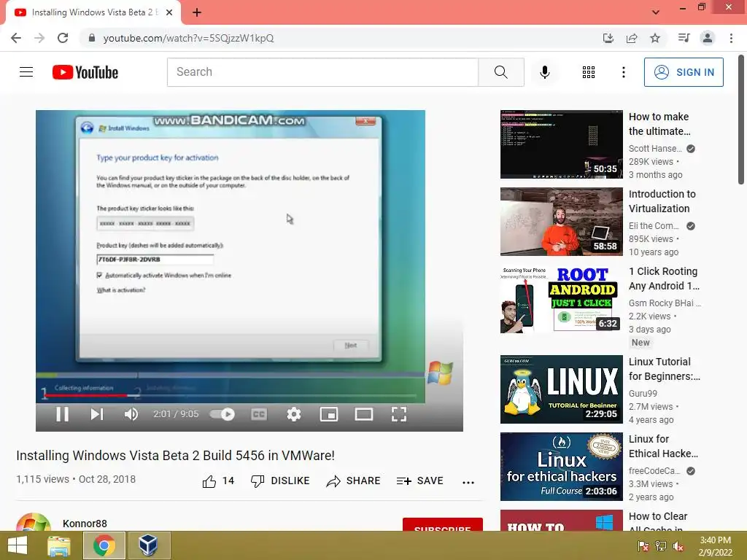
Task: Open Linux Tutorial for Beginners thumbnail
Action: click(x=561, y=389)
